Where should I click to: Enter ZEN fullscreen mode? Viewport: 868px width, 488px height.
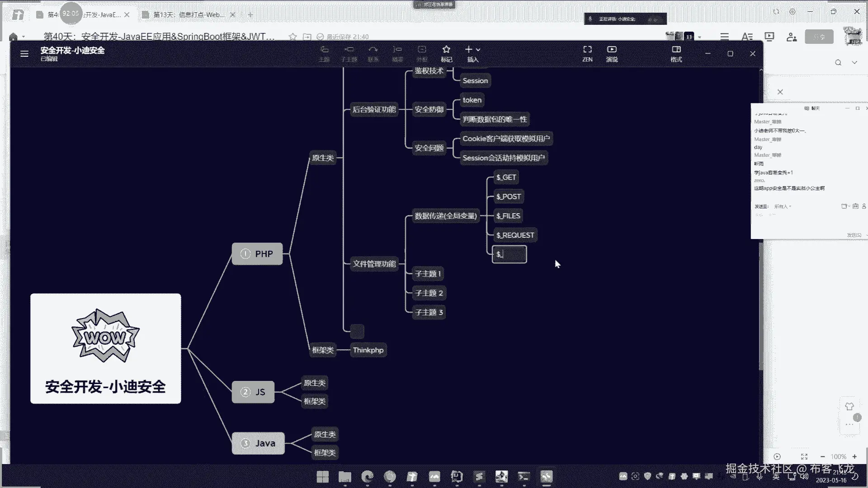tap(587, 53)
